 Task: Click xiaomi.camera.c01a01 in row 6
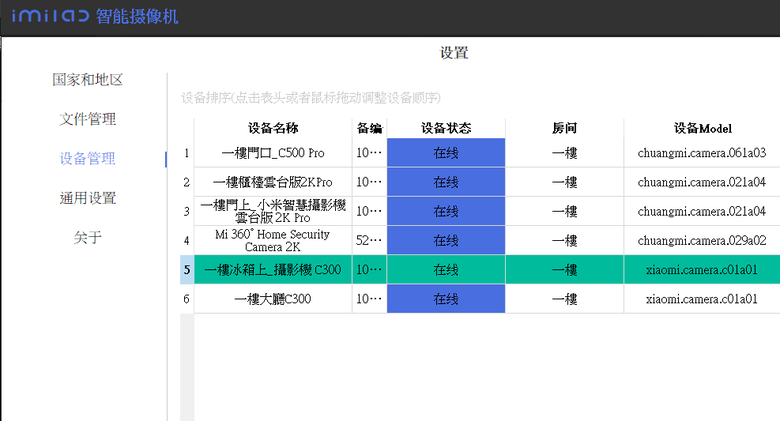pos(702,299)
